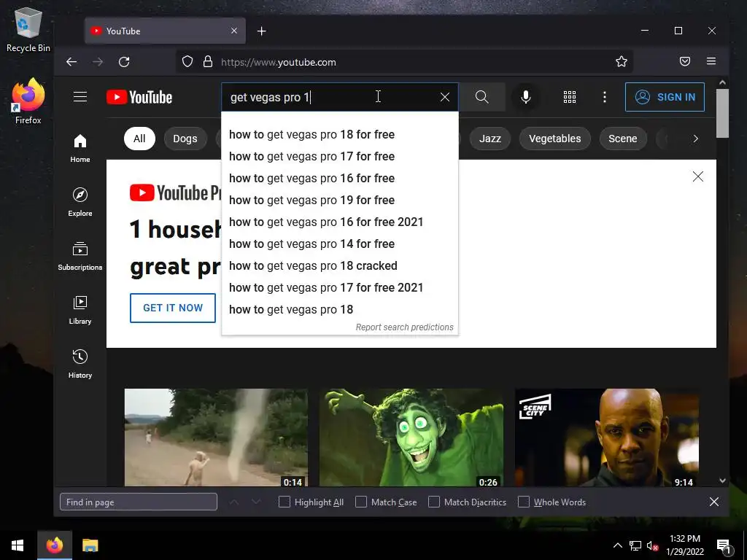The image size is (747, 560).
Task: Open the YouTube guide hamburger menu
Action: [x=80, y=97]
